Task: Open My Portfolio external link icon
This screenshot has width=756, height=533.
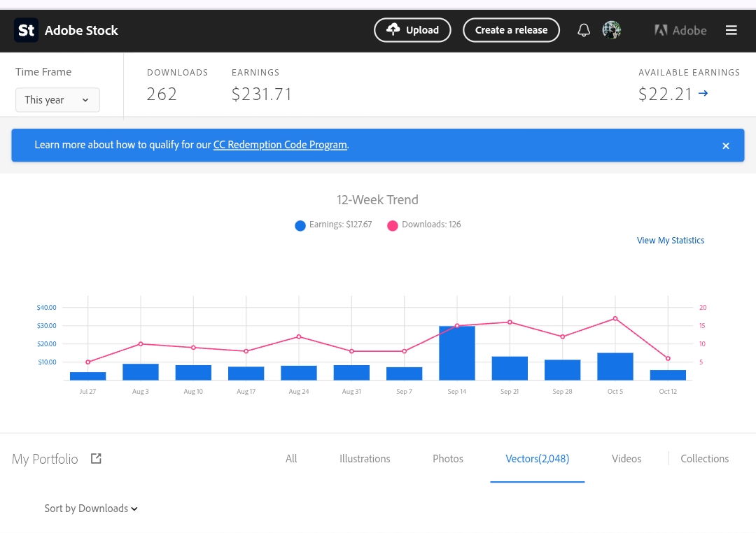Action: pyautogui.click(x=96, y=458)
